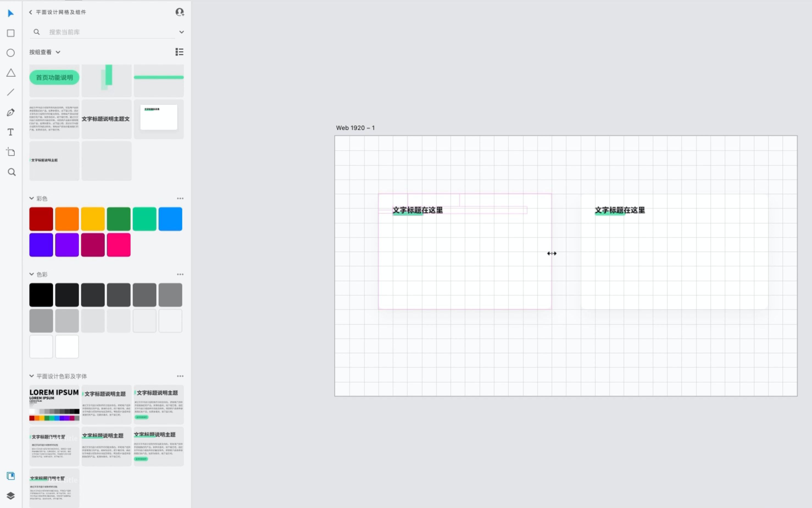812x508 pixels.
Task: Collapse the 彩色 group
Action: 32,198
